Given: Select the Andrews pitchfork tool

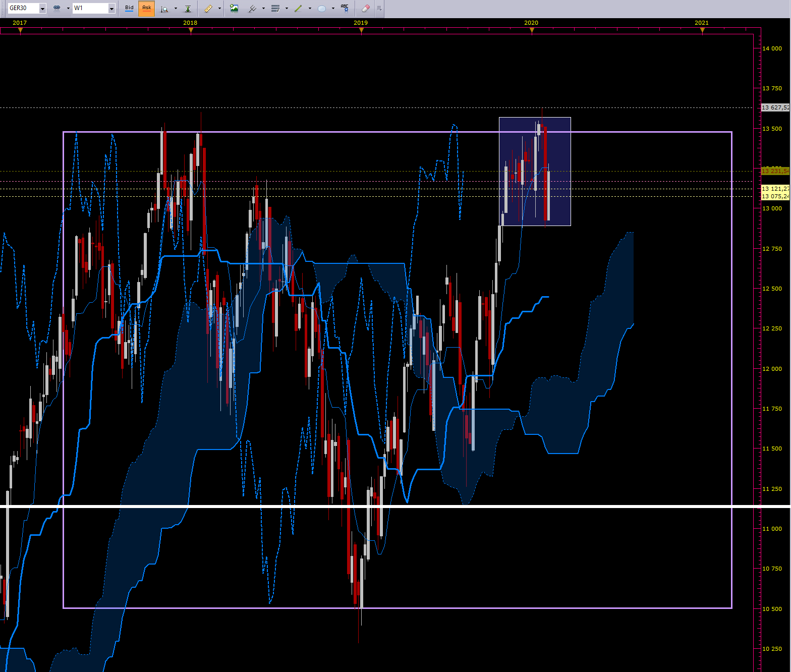Looking at the screenshot, I should pos(252,9).
